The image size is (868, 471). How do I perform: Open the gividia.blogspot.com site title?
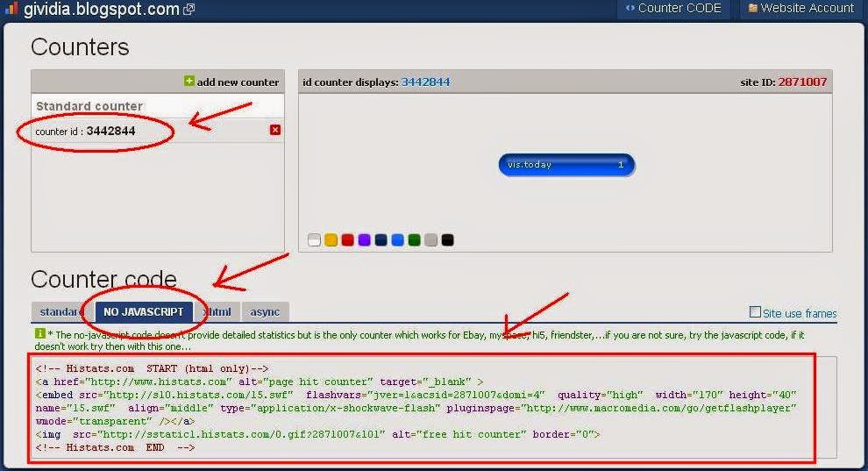(102, 9)
